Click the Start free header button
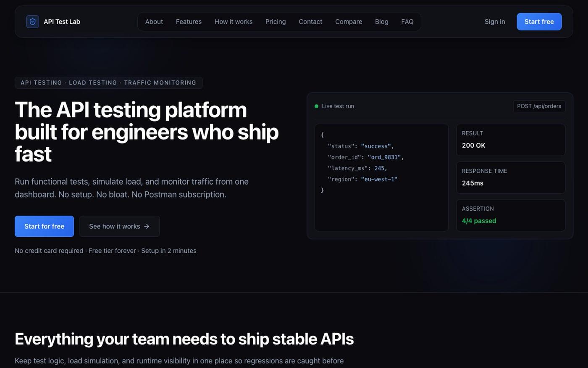Viewport: 588px width, 368px height. 539,21
